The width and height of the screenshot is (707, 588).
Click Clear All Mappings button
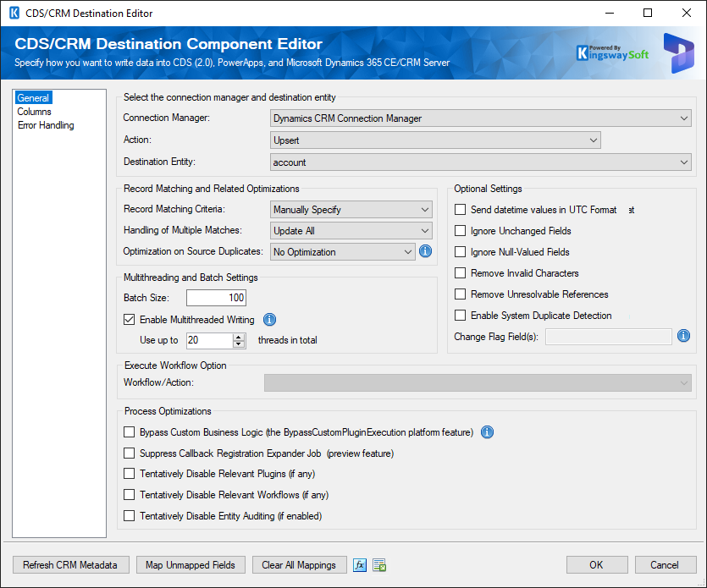300,565
